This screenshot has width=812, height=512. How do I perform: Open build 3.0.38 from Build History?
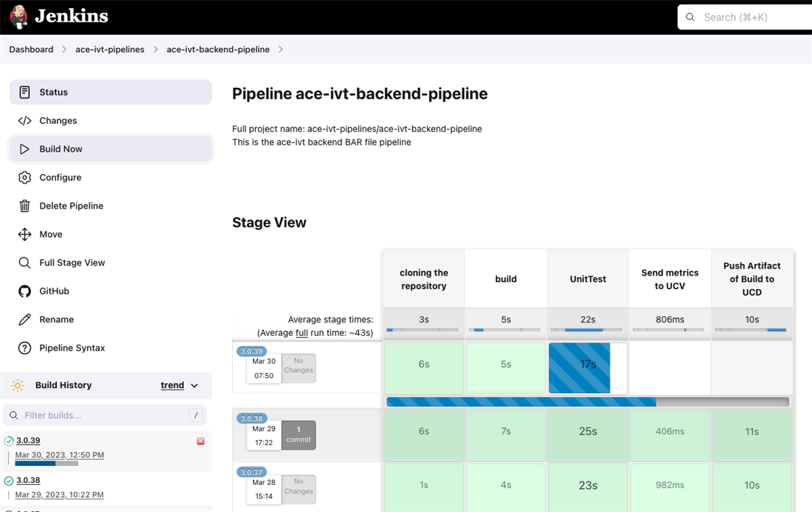pyautogui.click(x=30, y=480)
